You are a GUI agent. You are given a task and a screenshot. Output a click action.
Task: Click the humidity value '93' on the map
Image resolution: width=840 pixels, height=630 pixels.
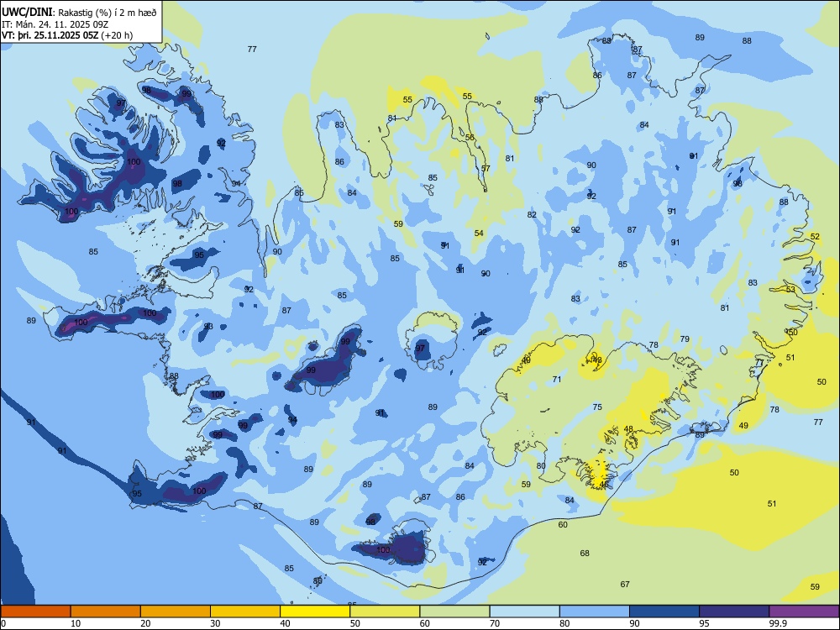click(208, 326)
